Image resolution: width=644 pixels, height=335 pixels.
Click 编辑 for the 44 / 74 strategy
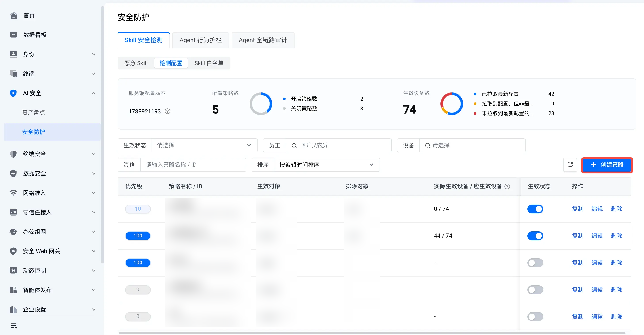click(597, 236)
